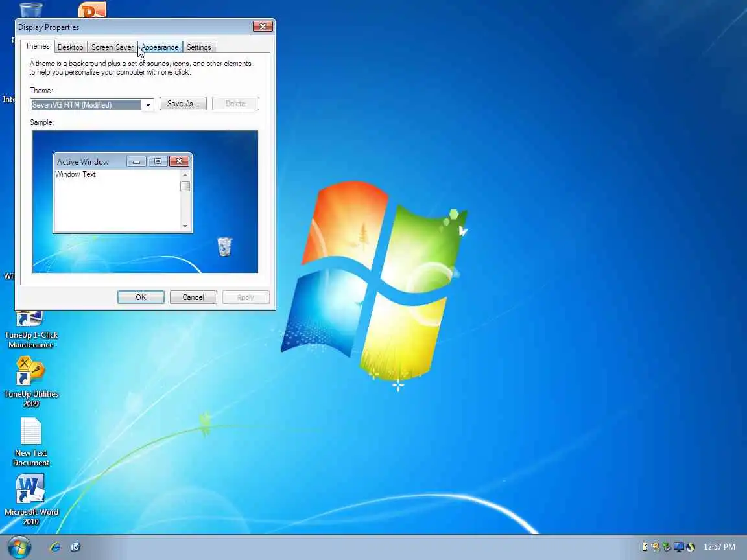This screenshot has width=747, height=560.
Task: Open the Screen Saver tab
Action: tap(112, 47)
